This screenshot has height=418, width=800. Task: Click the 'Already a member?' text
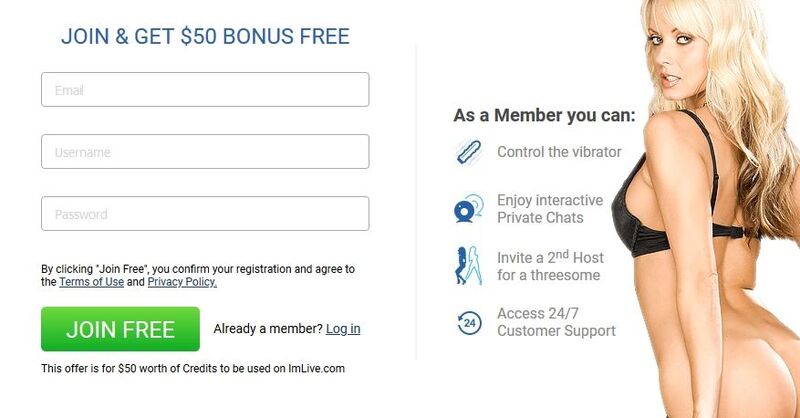[x=268, y=329]
